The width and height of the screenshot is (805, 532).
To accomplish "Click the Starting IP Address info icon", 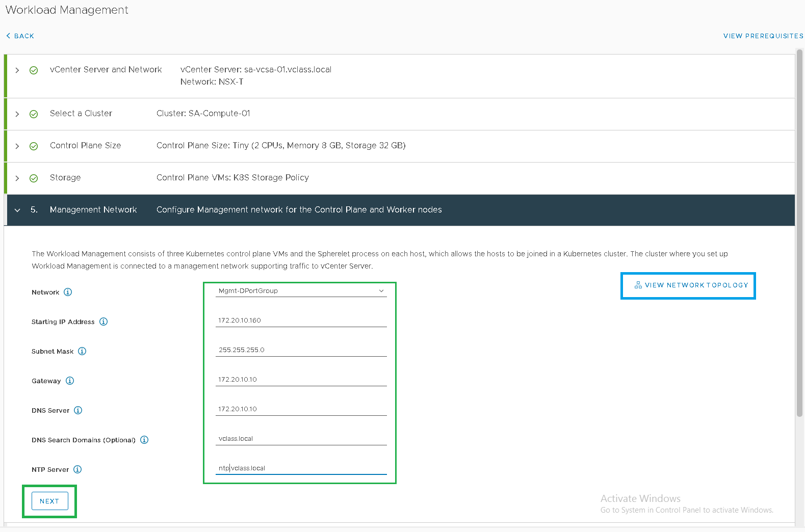I will (103, 322).
